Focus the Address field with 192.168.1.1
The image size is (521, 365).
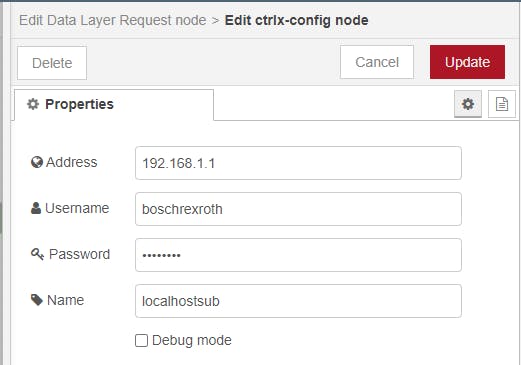298,163
